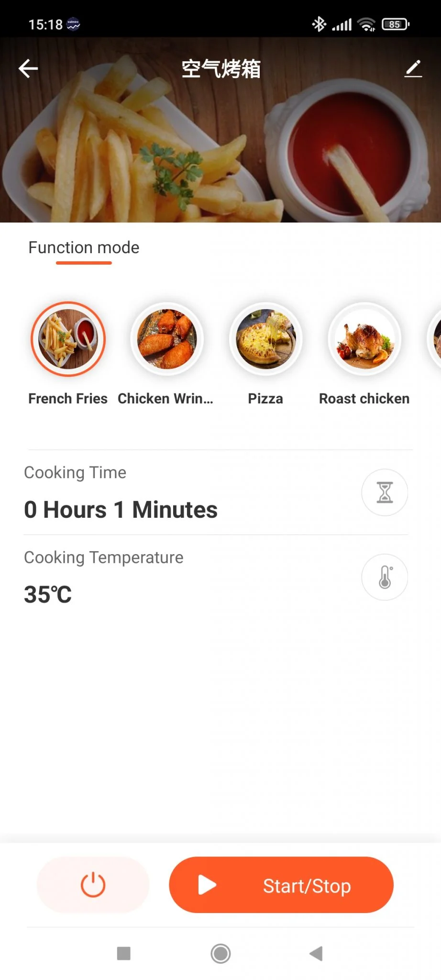Choose the Chicken Wings mode image

tap(166, 339)
